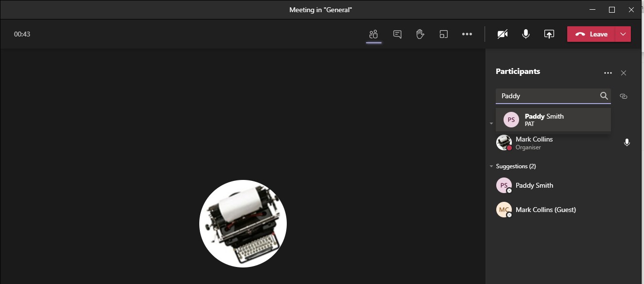Click the meeting timer 00:43
Viewport: 644px width, 284px height.
pos(22,34)
